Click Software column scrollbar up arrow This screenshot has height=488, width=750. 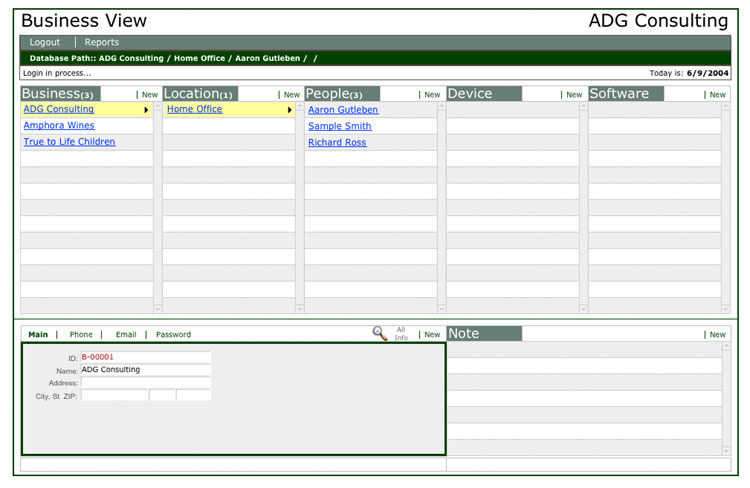tap(726, 106)
